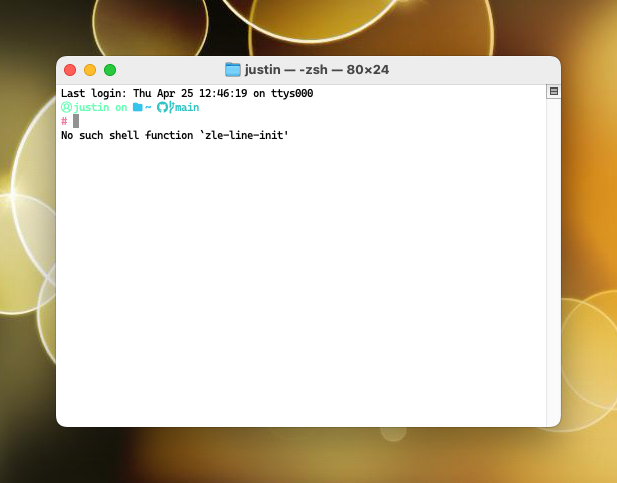617x483 pixels.
Task: Click the blue folder icon in prompt
Action: 137,107
